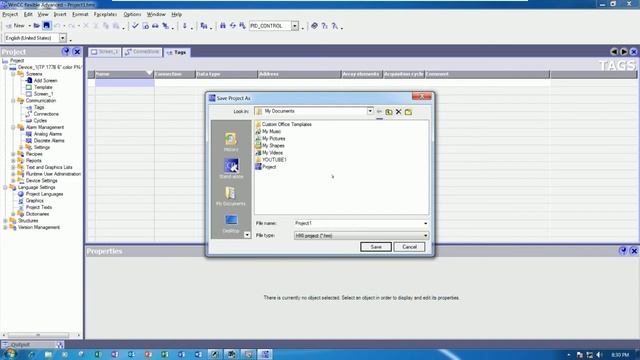Select the Stand-alone place icon

[x=231, y=168]
